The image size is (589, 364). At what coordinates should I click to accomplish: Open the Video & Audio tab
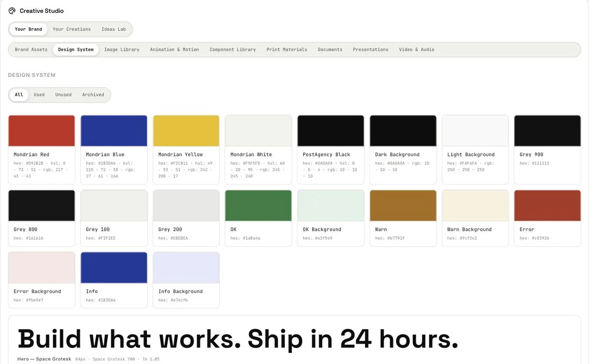[x=417, y=50]
